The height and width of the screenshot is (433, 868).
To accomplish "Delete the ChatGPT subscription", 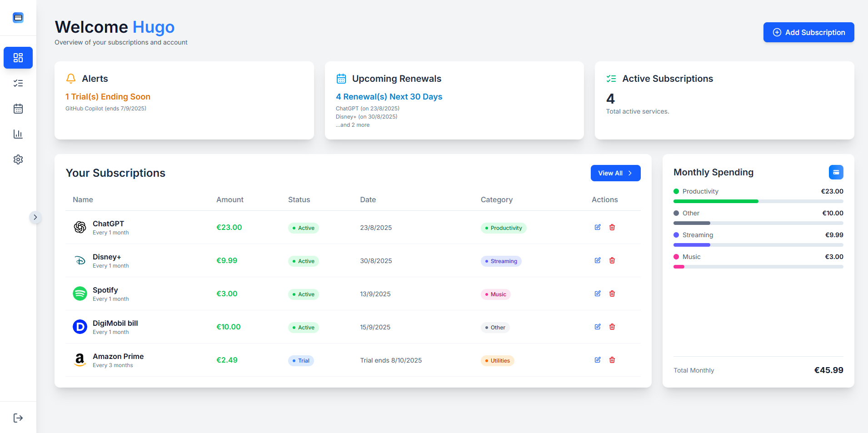I will [x=612, y=227].
